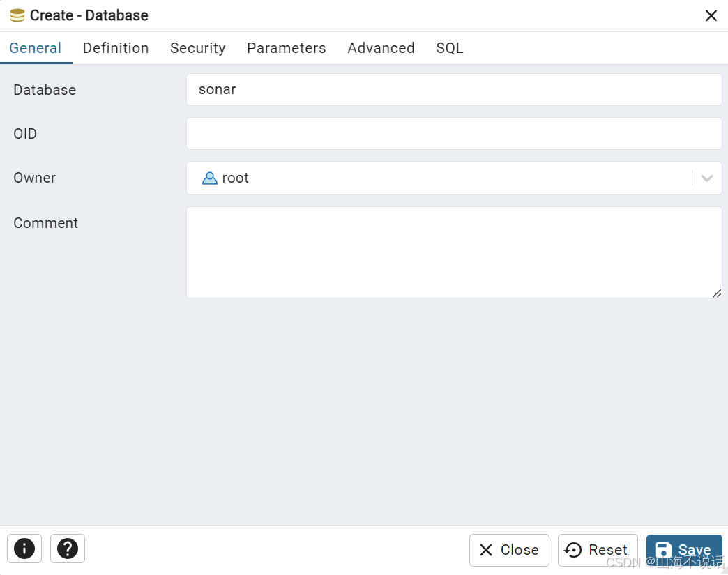Image resolution: width=728 pixels, height=575 pixels.
Task: Click inside the empty OID field
Action: [453, 133]
